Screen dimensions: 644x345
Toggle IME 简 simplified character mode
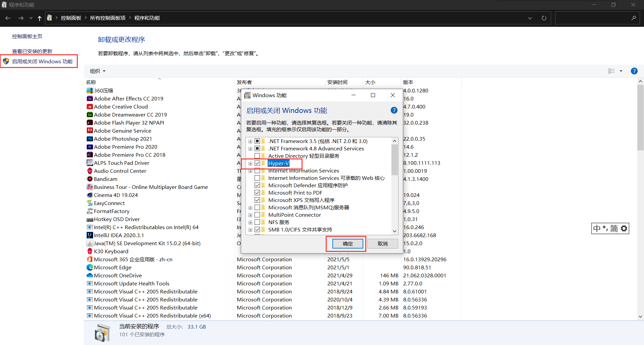click(614, 228)
